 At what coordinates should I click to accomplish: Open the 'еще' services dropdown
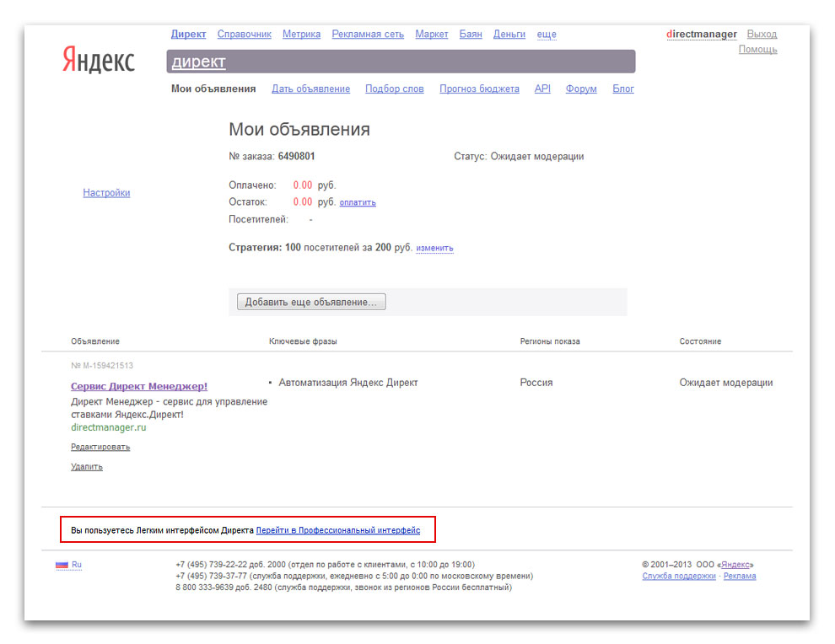[x=547, y=35]
